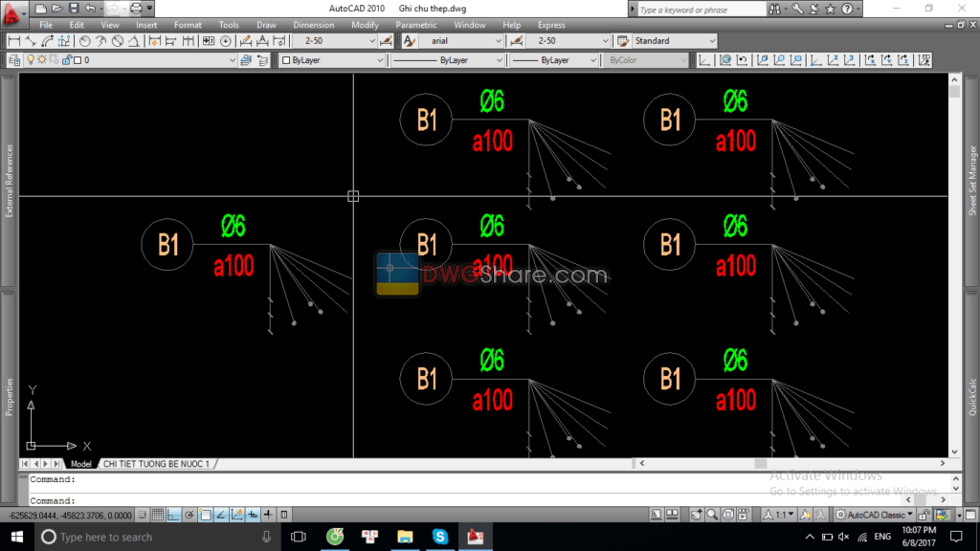
Task: Open the ByLayer linetype dropdown
Action: point(499,59)
